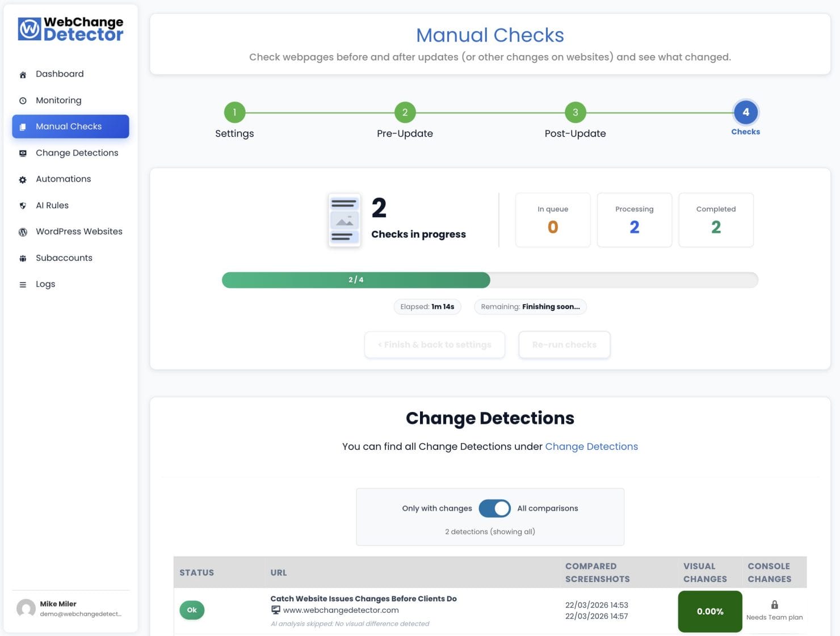Select step 1 Settings circle

click(234, 112)
